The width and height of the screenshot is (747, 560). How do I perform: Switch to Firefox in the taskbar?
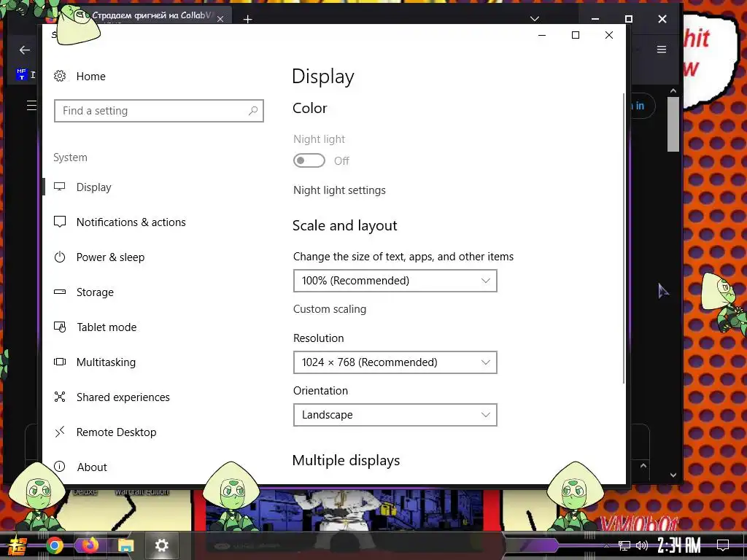tap(90, 545)
